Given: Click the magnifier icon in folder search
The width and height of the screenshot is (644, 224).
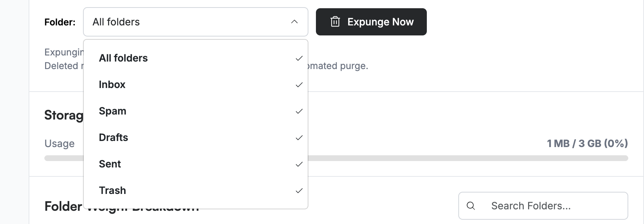Looking at the screenshot, I should pos(471,206).
